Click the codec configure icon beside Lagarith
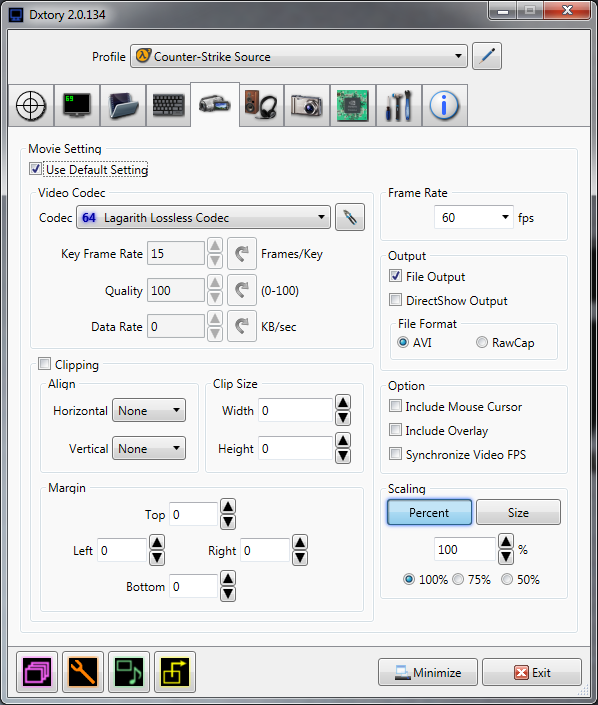 pos(350,218)
